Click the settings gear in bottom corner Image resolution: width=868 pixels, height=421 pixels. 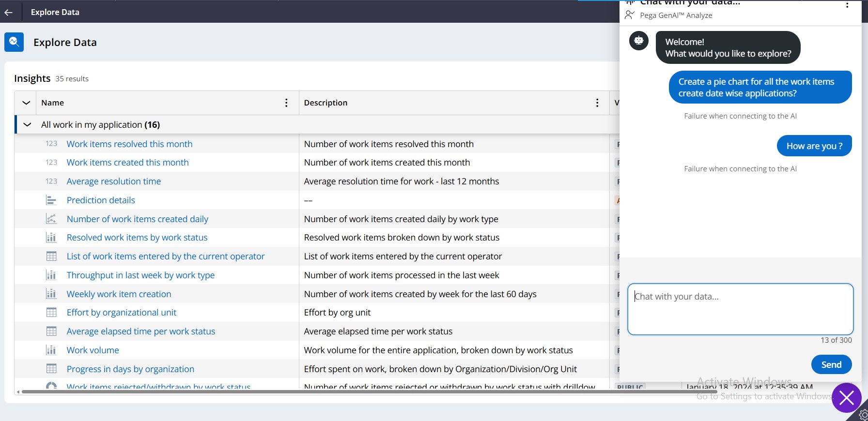coord(863,415)
